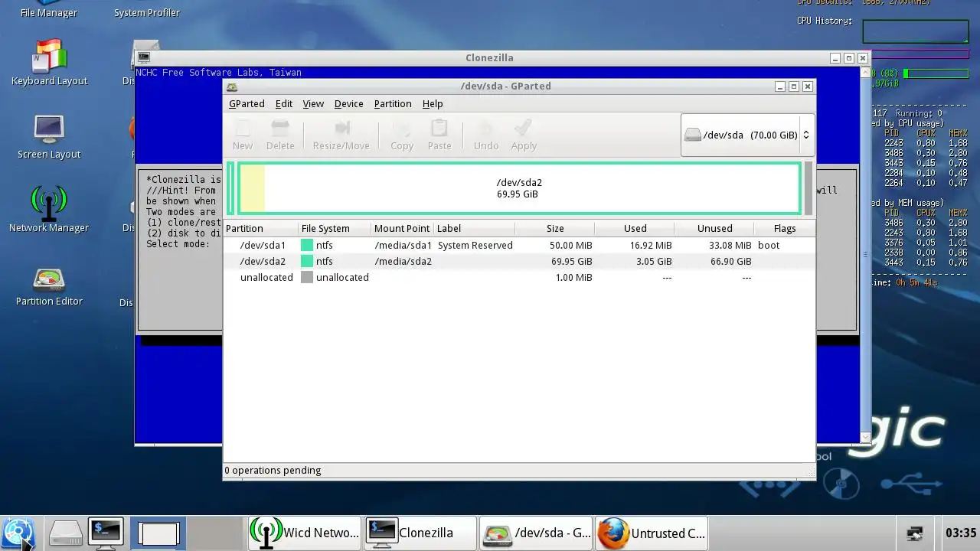Click the /media/sda2 mount point cell
980x551 pixels.
[x=403, y=261]
